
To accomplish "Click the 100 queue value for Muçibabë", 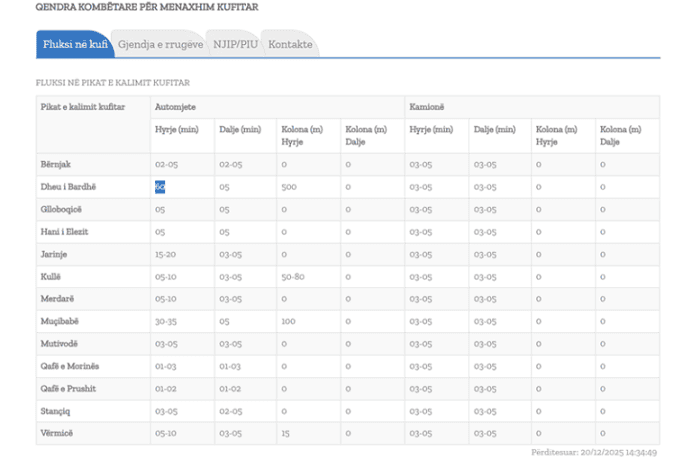I will tap(288, 321).
